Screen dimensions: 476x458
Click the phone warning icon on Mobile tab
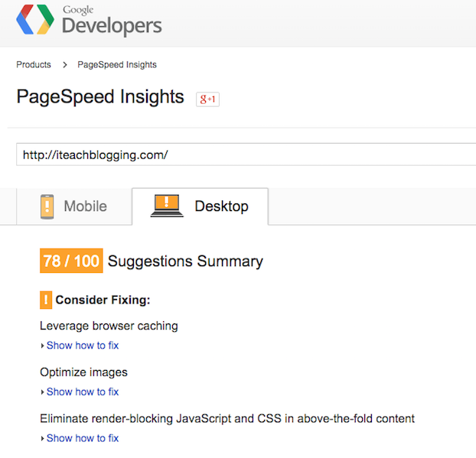tap(47, 206)
